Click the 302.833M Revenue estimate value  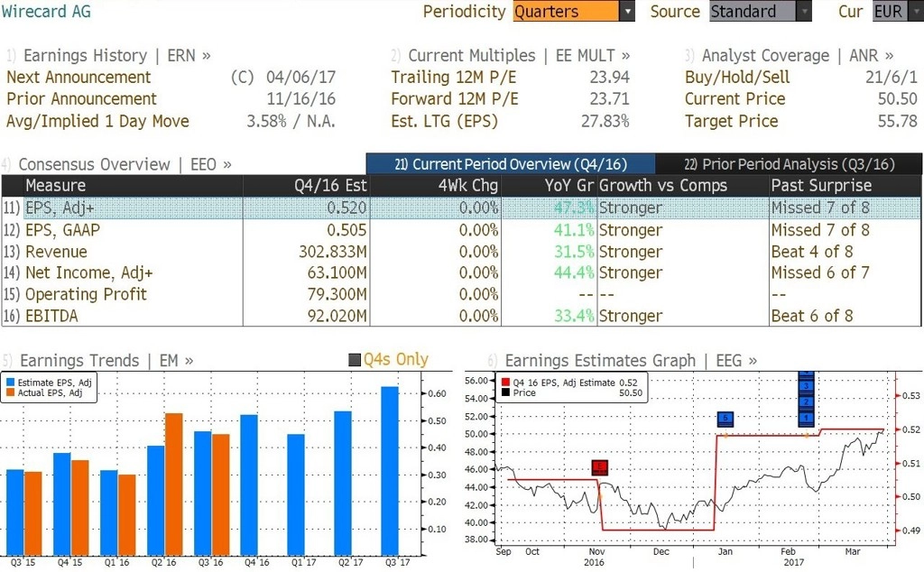click(333, 252)
